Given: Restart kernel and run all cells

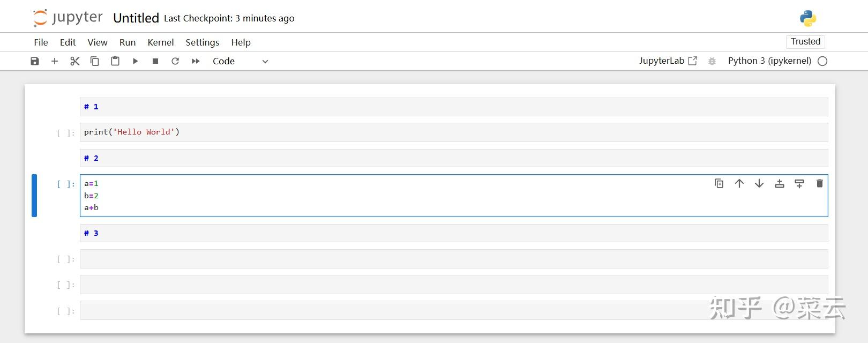Looking at the screenshot, I should pos(196,61).
